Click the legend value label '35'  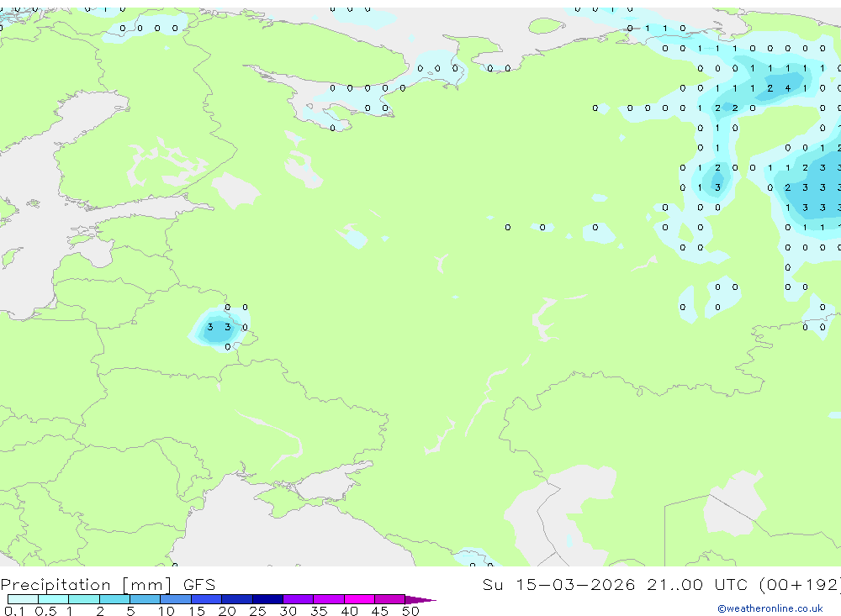click(319, 611)
